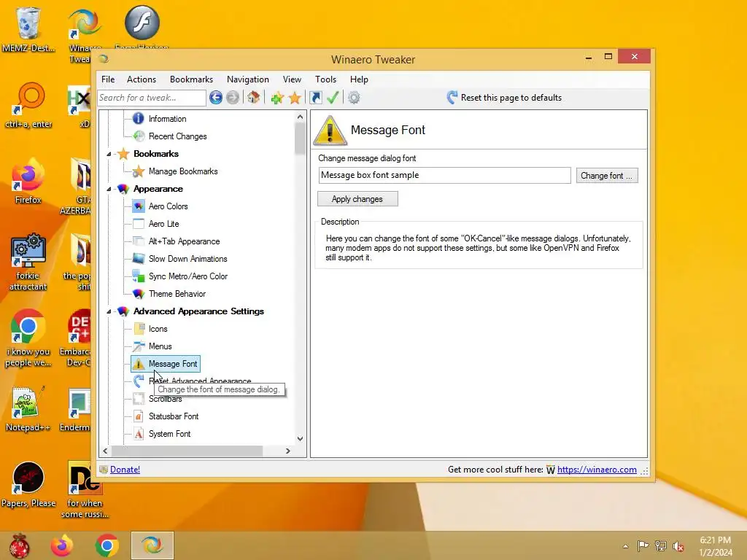Click the back navigation arrow in toolbar
747x560 pixels.
point(216,98)
